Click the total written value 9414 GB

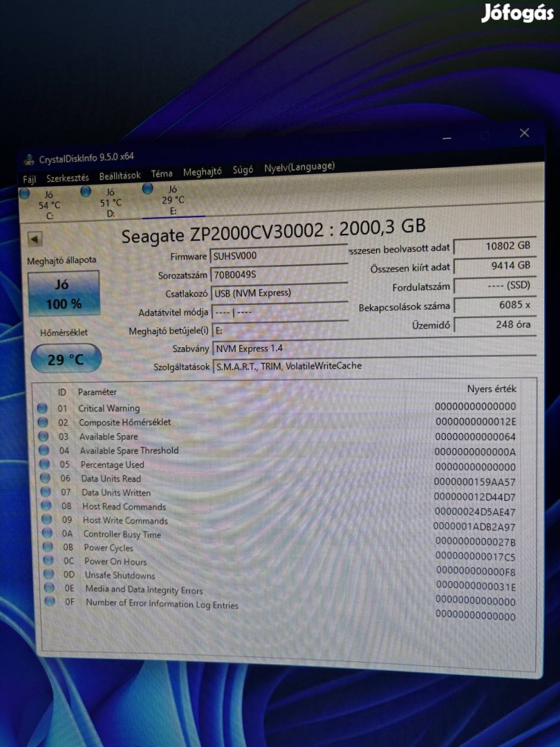(495, 266)
